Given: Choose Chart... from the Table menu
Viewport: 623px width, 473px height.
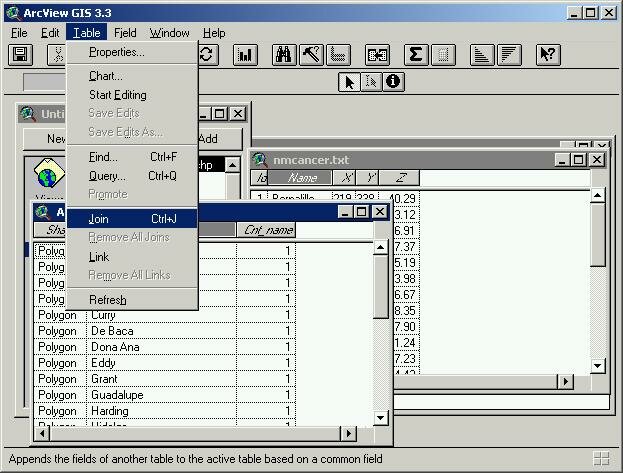Looking at the screenshot, I should (132, 76).
